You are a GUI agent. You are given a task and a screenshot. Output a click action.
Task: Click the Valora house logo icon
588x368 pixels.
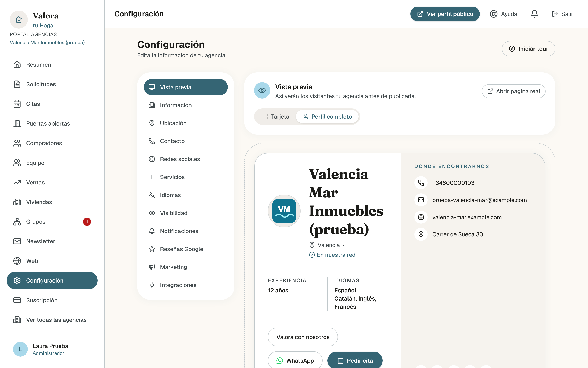coord(19,19)
